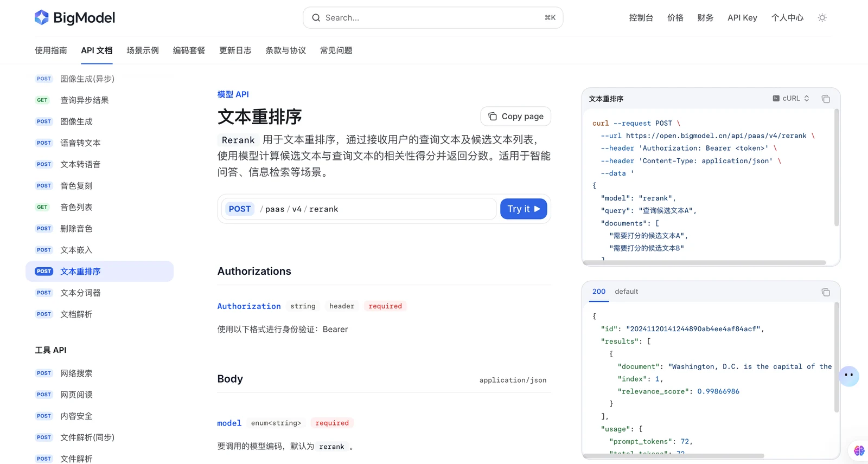Click the Authorizations section heading
The width and height of the screenshot is (868, 464).
[254, 272]
